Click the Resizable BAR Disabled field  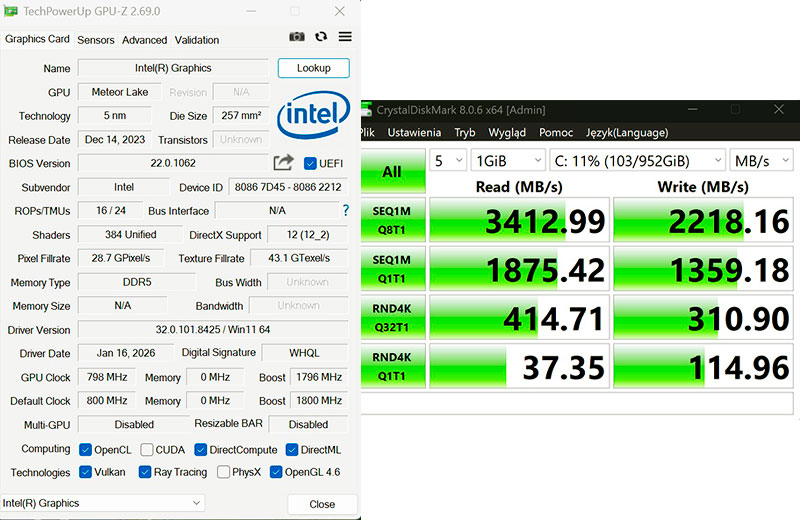point(309,424)
